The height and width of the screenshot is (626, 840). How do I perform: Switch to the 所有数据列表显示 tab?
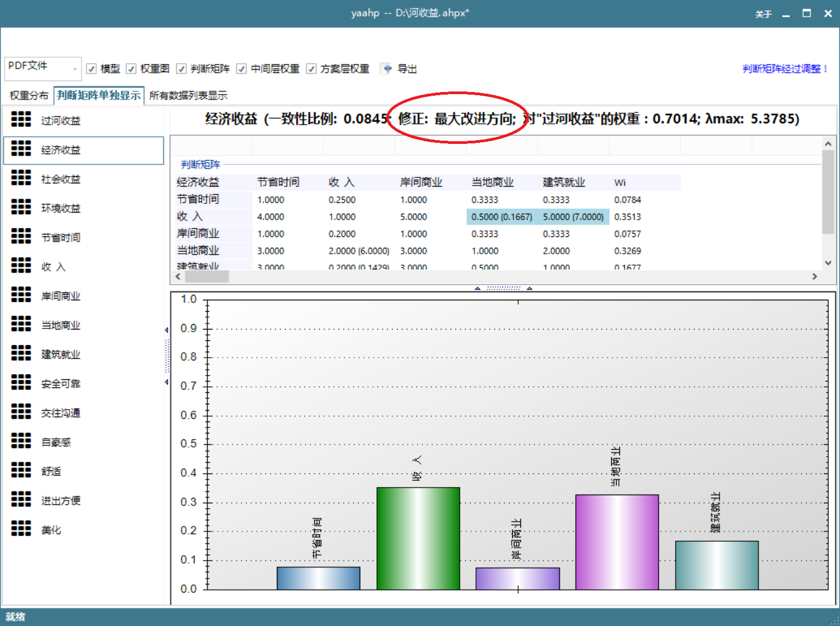pos(188,96)
